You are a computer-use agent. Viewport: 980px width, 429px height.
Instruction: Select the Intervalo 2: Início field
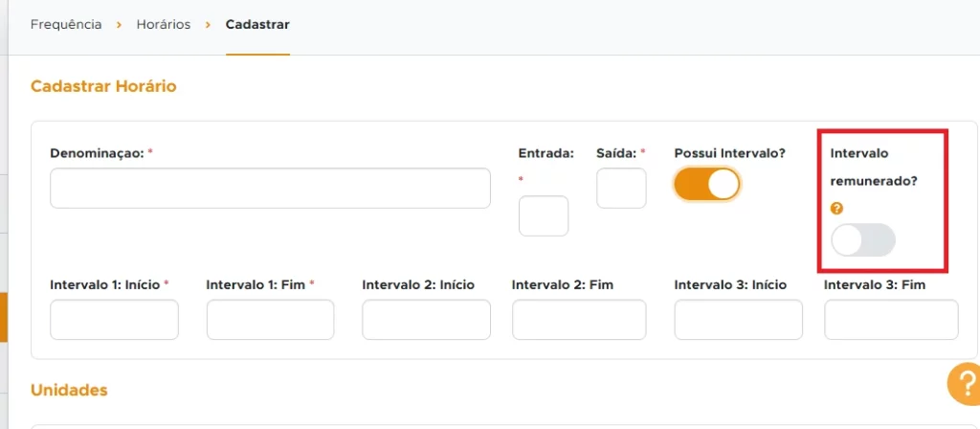point(426,320)
